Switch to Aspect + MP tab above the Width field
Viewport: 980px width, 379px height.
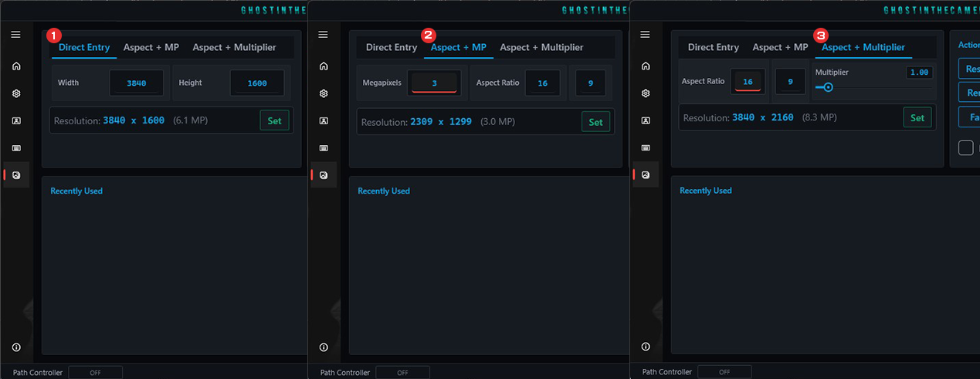click(151, 47)
